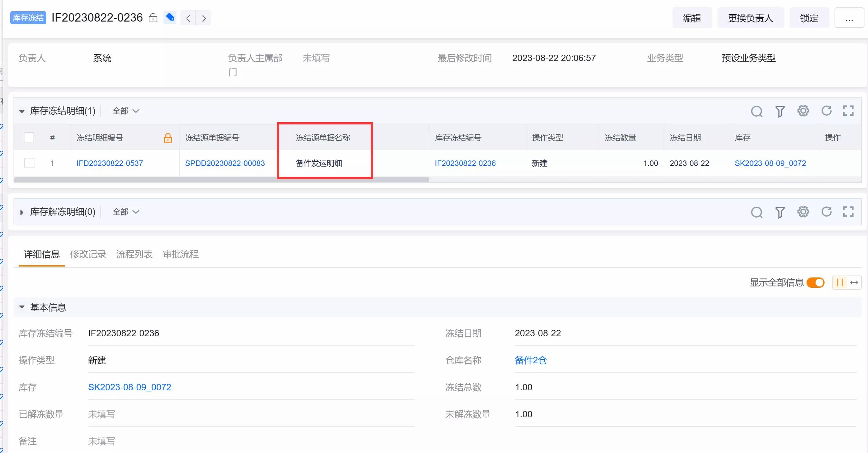Tick the select-all checkbox in table header
Viewport: 868px width, 453px height.
(29, 137)
